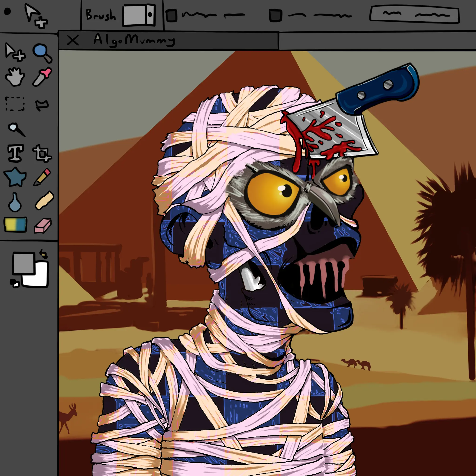This screenshot has height=476, width=476.
Task: Select the Crop tool
Action: [42, 153]
